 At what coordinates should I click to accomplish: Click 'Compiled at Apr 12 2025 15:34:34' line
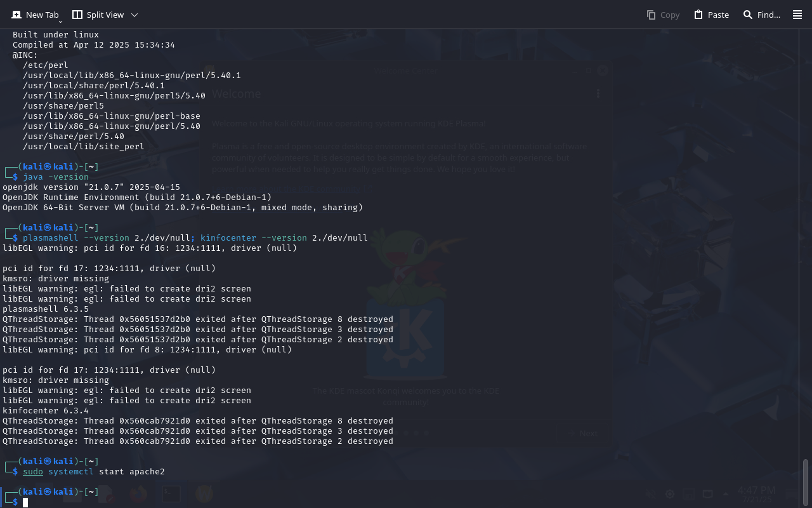[94, 44]
